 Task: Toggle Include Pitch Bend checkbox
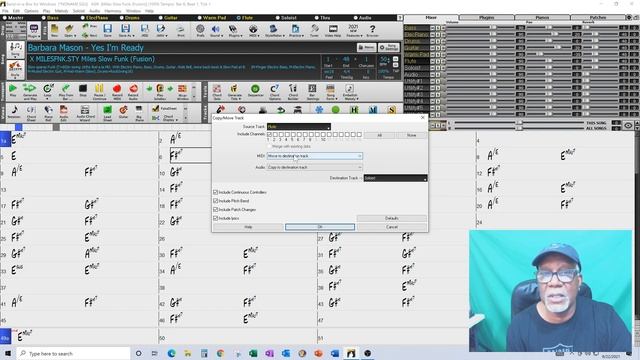pyautogui.click(x=216, y=201)
